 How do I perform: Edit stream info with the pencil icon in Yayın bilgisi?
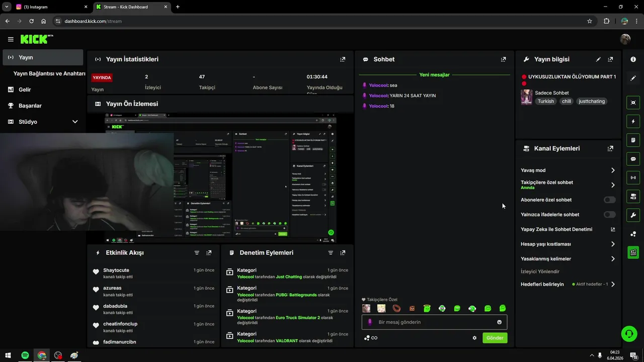(x=598, y=59)
